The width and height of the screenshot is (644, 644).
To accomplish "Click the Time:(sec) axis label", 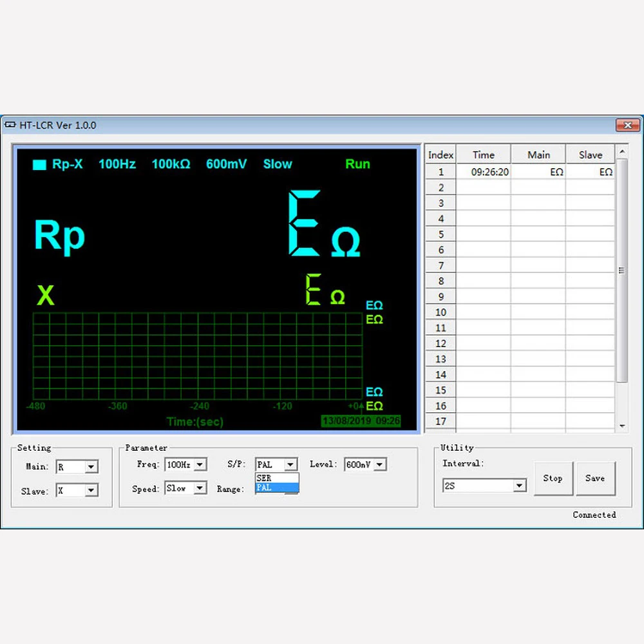I will point(195,422).
